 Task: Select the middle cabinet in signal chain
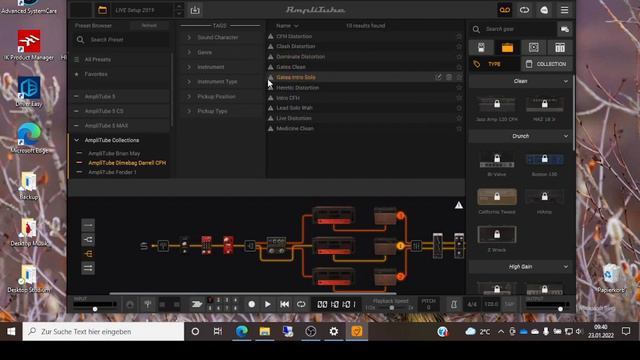click(385, 246)
